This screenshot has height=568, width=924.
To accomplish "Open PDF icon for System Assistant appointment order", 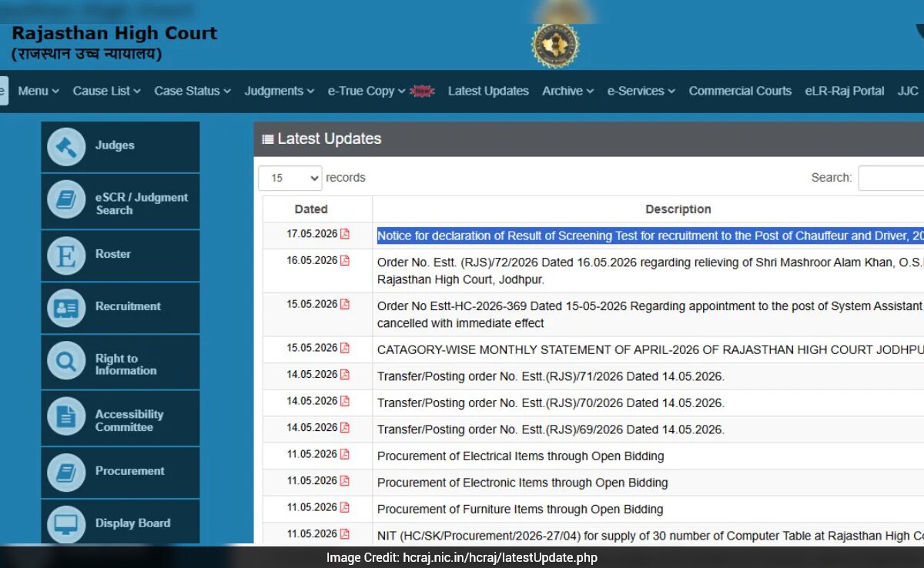I will [345, 304].
